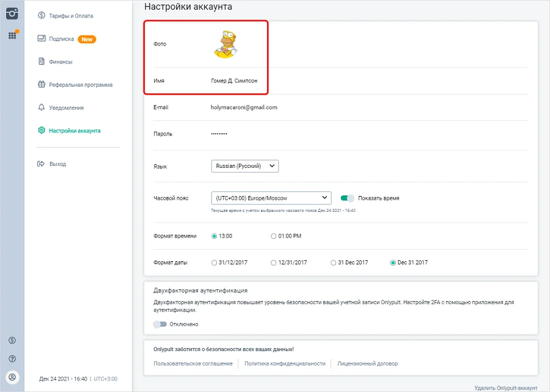Image resolution: width=550 pixels, height=392 pixels.
Task: Click Удалить Onlypult-аккаунт link
Action: point(505,388)
